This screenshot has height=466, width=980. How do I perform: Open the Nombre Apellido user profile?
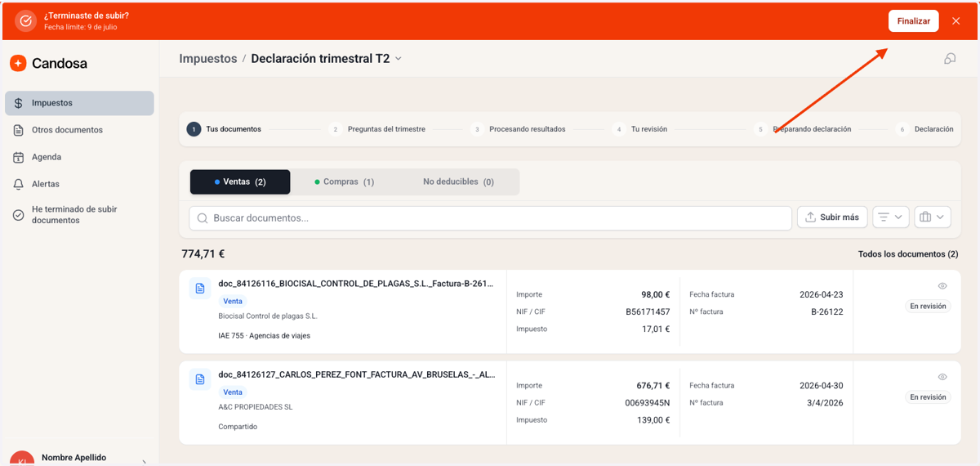coord(79,459)
